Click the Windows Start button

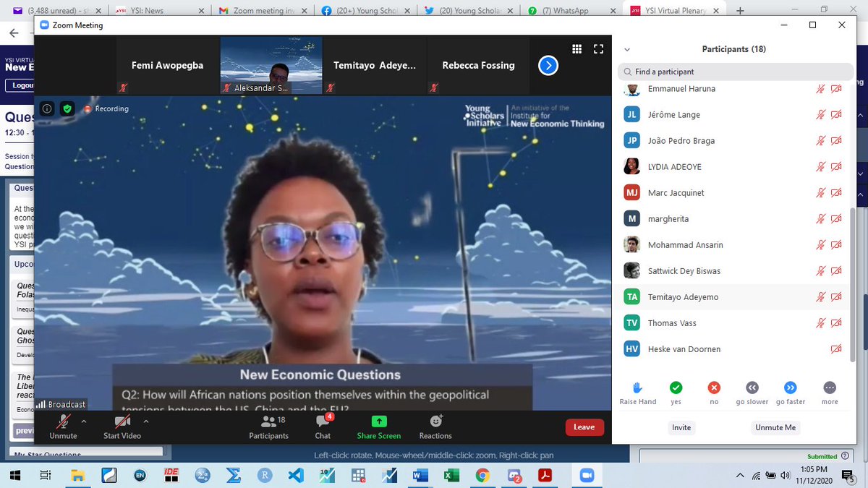coord(14,475)
